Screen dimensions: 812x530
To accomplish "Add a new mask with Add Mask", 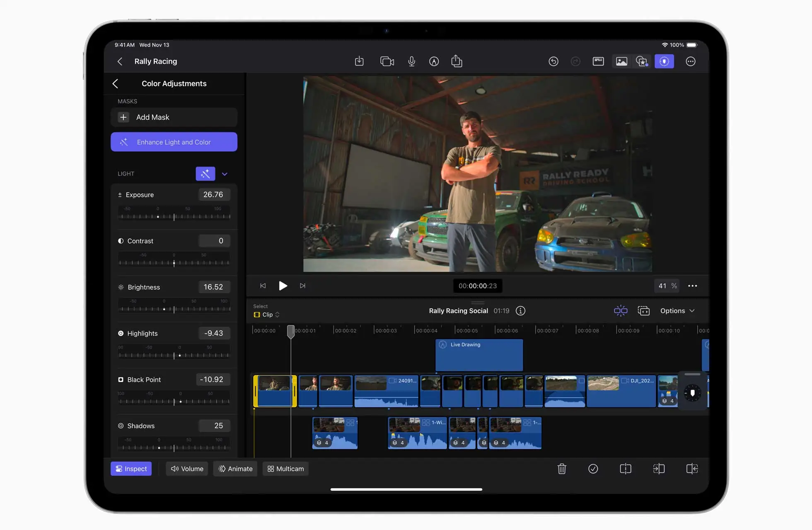I will tap(174, 117).
